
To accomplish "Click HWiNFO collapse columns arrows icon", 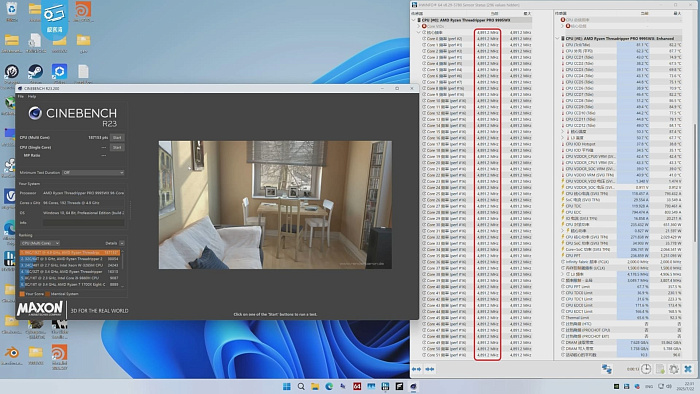I will click(430, 369).
